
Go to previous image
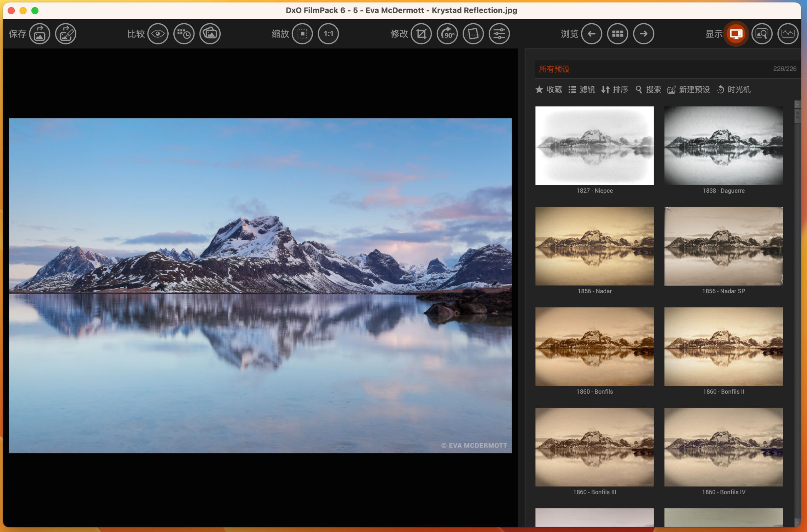(x=592, y=34)
